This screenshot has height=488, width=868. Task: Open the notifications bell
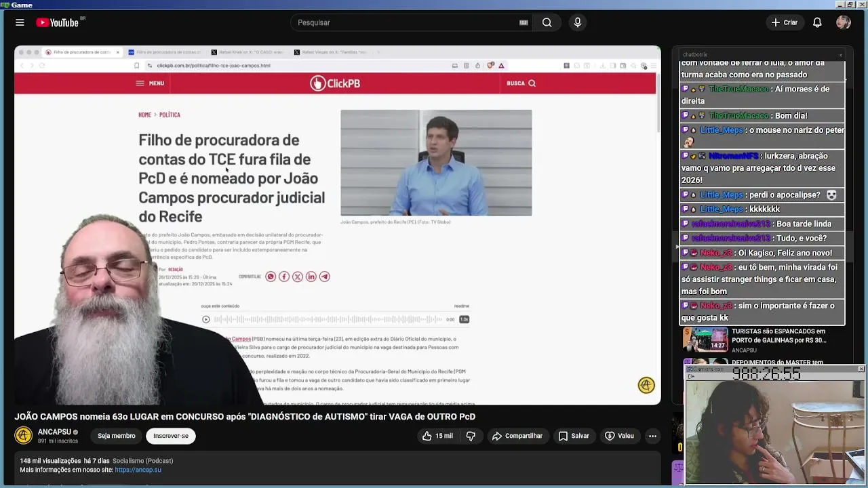[x=817, y=22]
